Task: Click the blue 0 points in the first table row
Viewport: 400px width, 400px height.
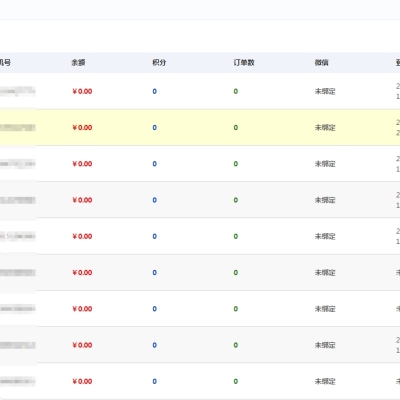Action: pyautogui.click(x=155, y=91)
